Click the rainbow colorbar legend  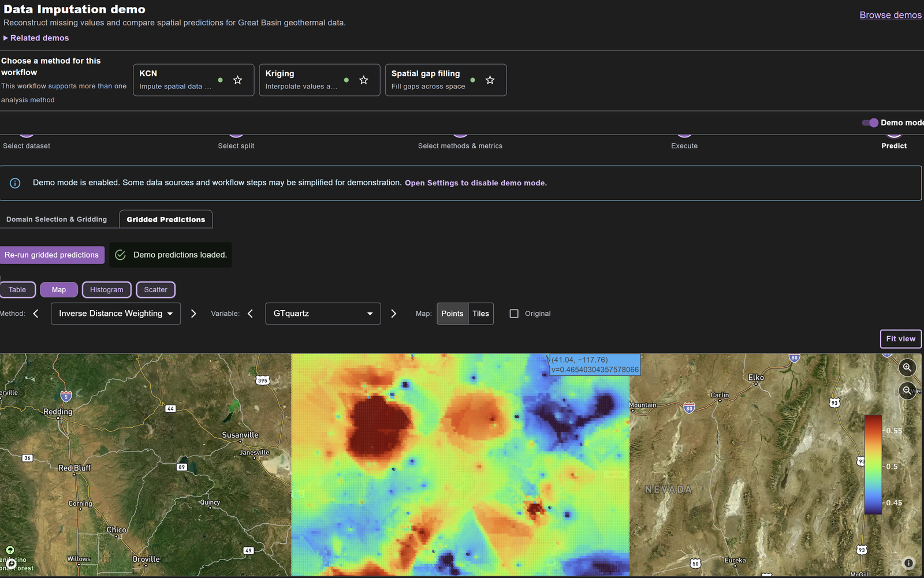(x=873, y=465)
